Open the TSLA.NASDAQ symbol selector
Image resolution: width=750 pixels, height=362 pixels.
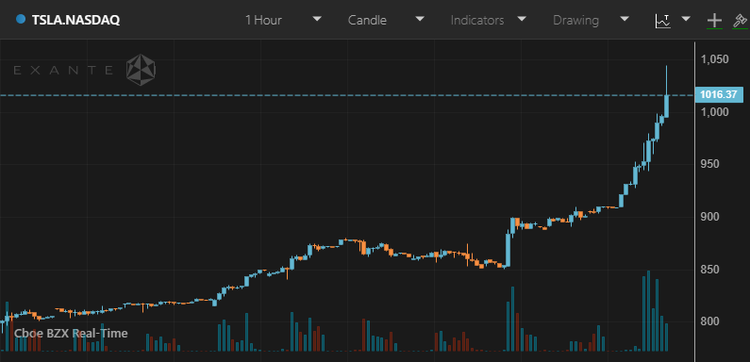click(x=76, y=20)
